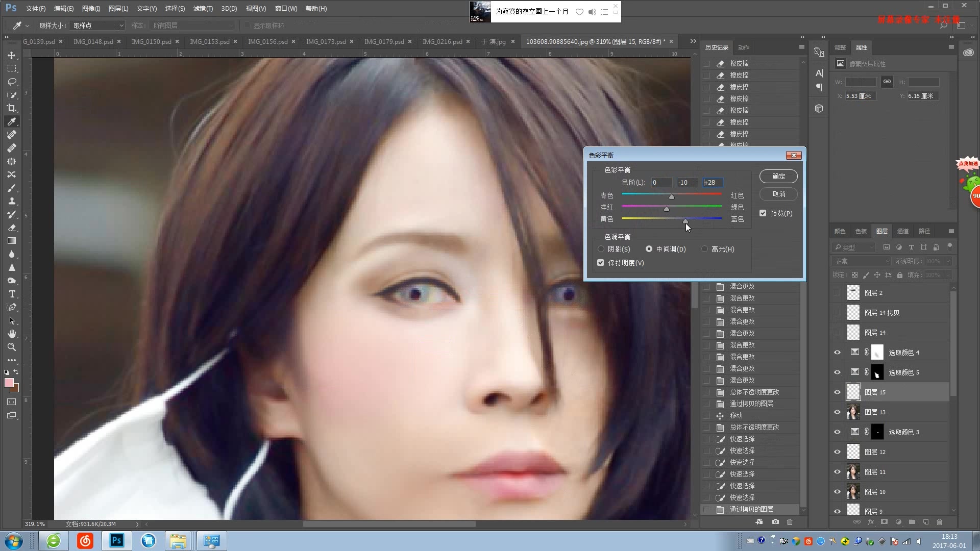Click the add layer style fx icon
The width and height of the screenshot is (980, 551).
[871, 522]
